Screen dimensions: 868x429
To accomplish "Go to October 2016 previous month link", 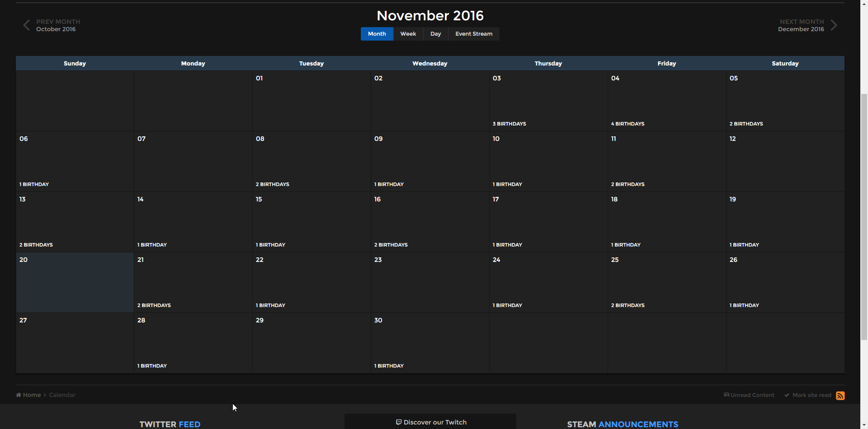I will pos(56,29).
